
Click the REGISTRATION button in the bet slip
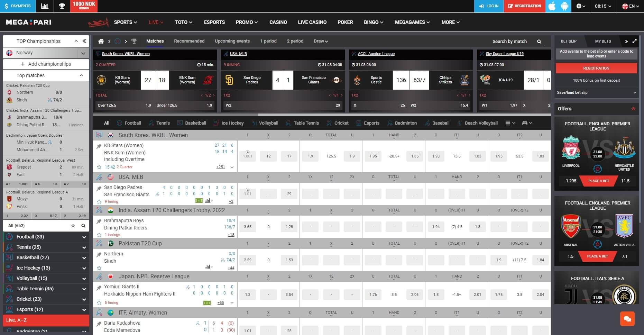[596, 68]
